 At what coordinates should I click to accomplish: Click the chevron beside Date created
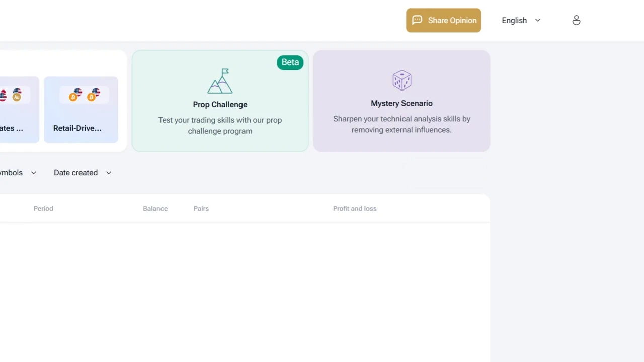point(108,173)
